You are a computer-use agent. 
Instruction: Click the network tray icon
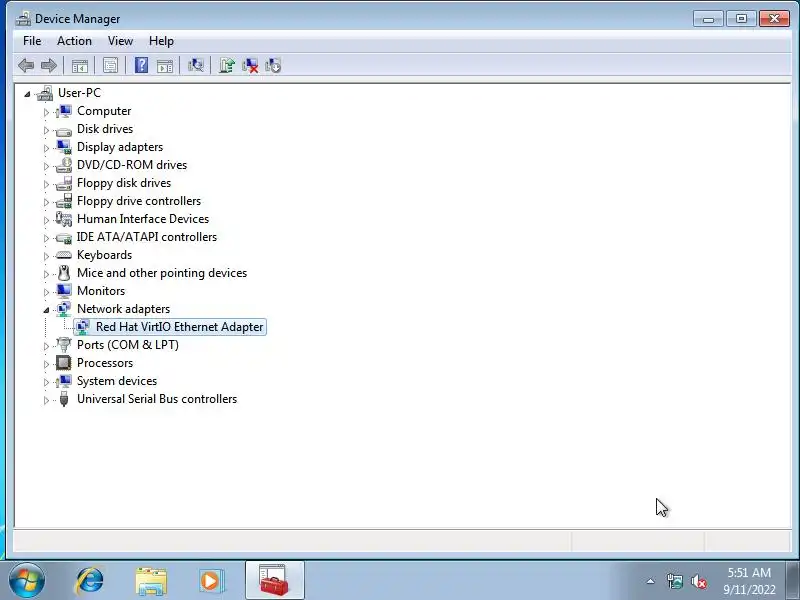click(x=674, y=581)
